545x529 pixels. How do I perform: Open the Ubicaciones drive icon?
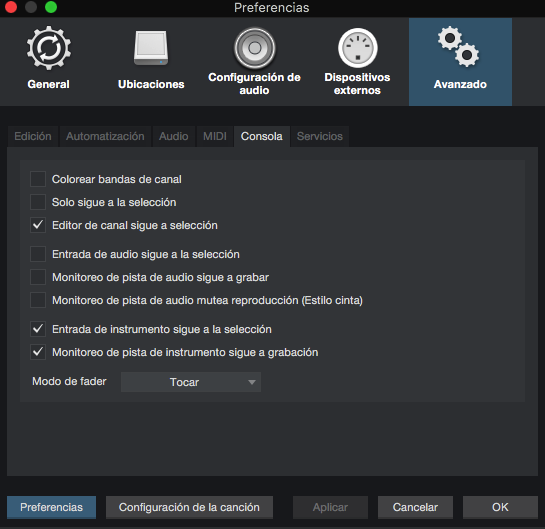point(151,48)
